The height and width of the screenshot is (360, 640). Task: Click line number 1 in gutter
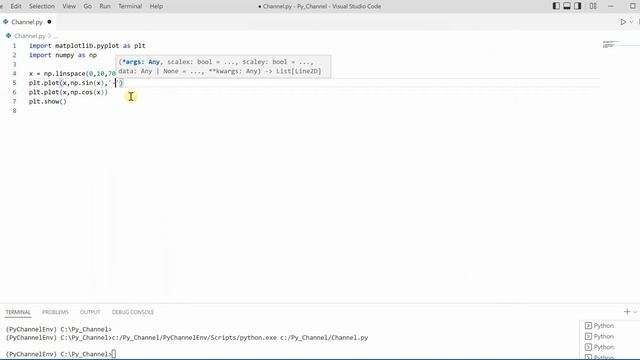pos(14,46)
